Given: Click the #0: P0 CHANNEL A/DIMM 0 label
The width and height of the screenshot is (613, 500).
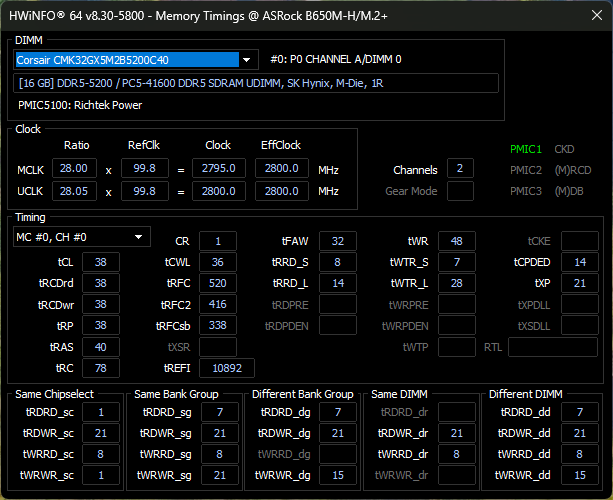Looking at the screenshot, I should pyautogui.click(x=336, y=59).
